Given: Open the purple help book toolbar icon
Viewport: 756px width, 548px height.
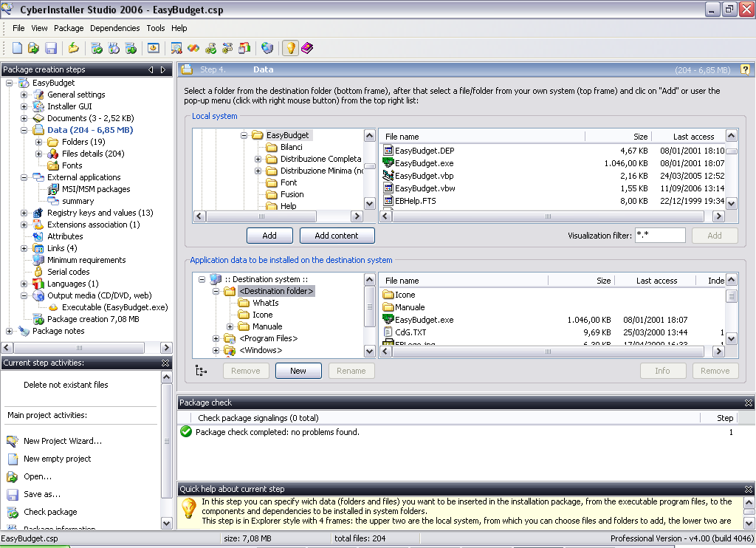Looking at the screenshot, I should click(x=307, y=48).
